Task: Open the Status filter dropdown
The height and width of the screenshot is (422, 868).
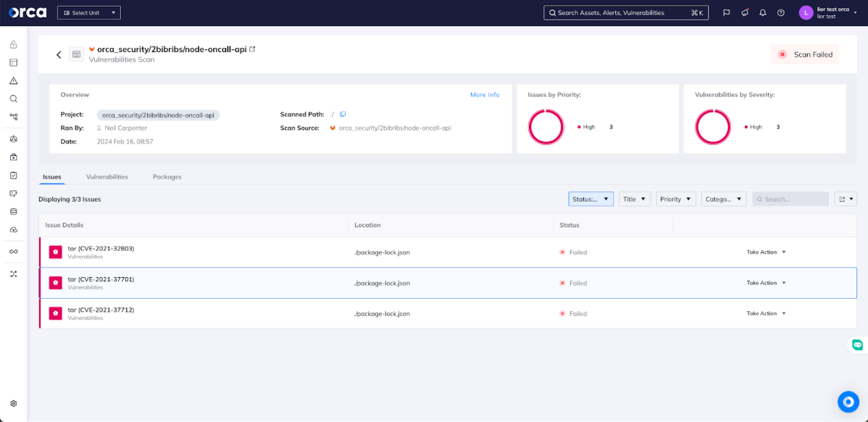Action: [591, 199]
